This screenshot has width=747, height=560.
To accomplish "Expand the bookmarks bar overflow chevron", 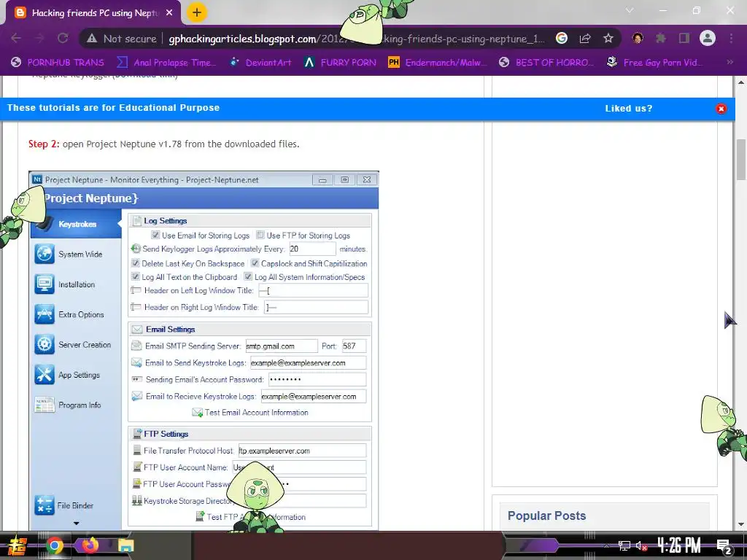I will click(x=729, y=62).
